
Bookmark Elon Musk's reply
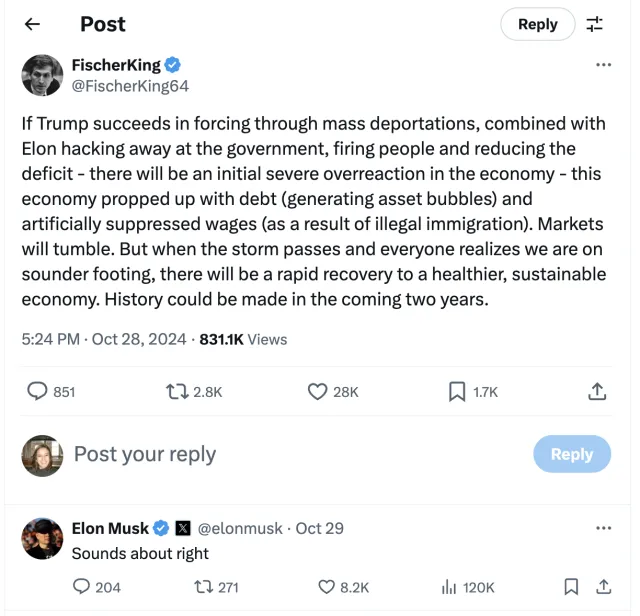[571, 587]
